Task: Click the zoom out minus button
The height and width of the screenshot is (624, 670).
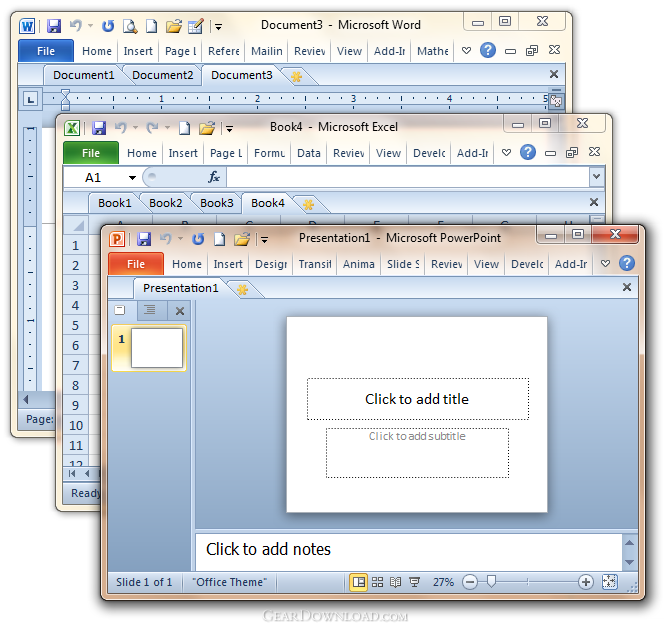Action: (470, 582)
